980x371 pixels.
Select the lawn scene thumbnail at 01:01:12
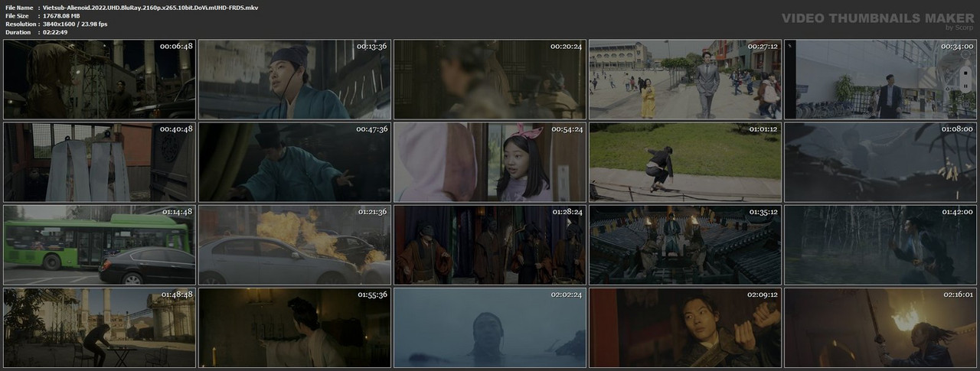pyautogui.click(x=685, y=162)
